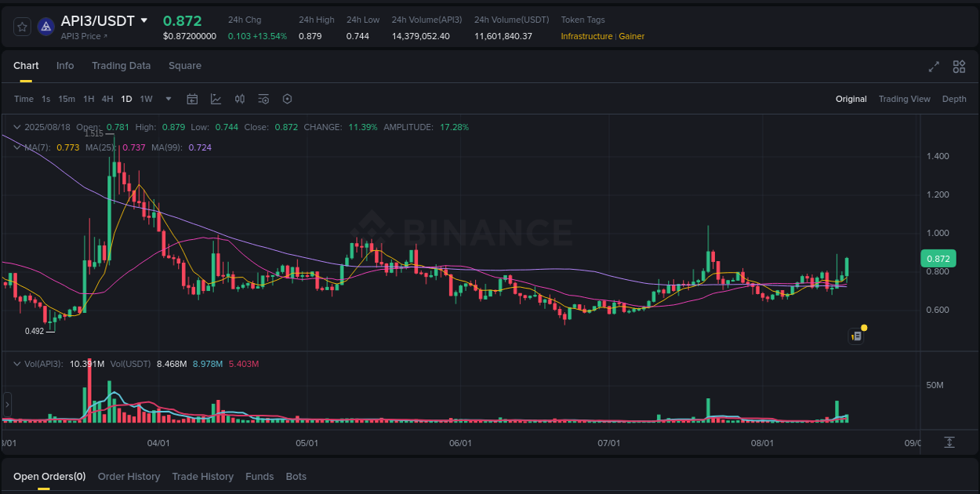Open the grid layout icon top right
Image resolution: width=980 pixels, height=494 pixels.
[958, 67]
